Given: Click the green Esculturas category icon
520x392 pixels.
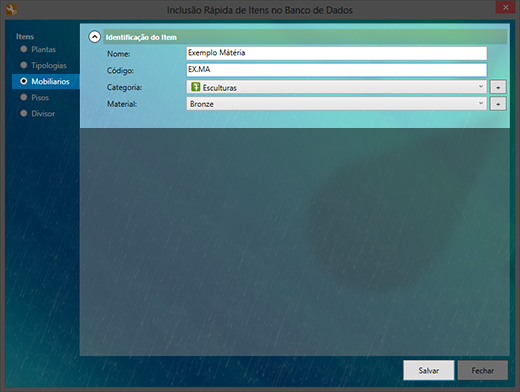Looking at the screenshot, I should click(196, 87).
